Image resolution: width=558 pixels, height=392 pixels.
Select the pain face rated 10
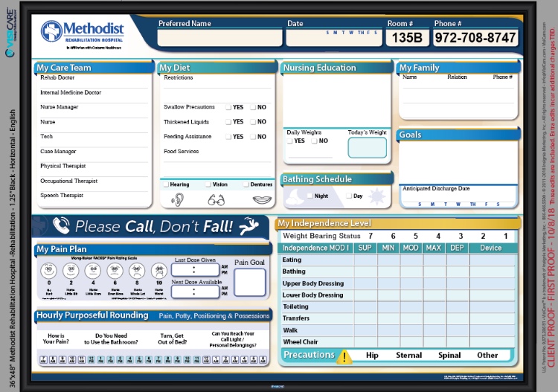159,270
